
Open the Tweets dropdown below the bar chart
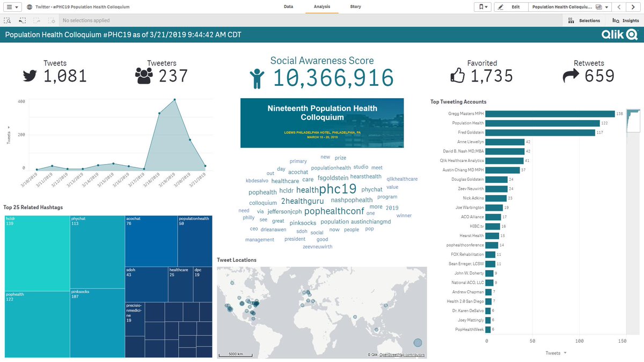[x=555, y=353]
